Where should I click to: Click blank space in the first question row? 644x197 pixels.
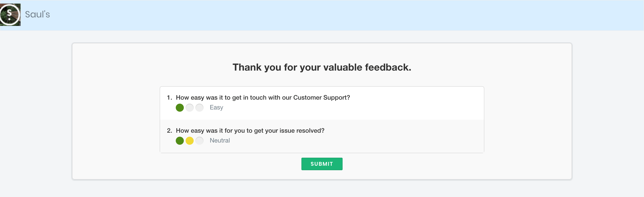point(375,107)
